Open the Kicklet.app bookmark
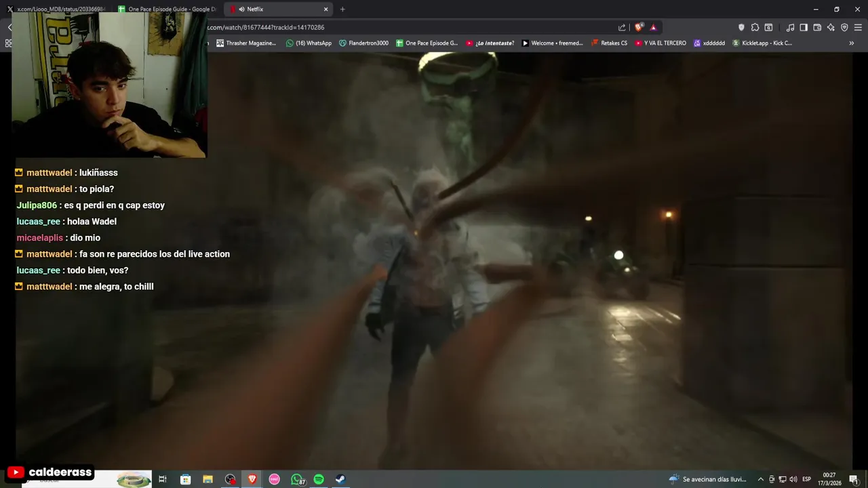The image size is (868, 488). [x=762, y=43]
